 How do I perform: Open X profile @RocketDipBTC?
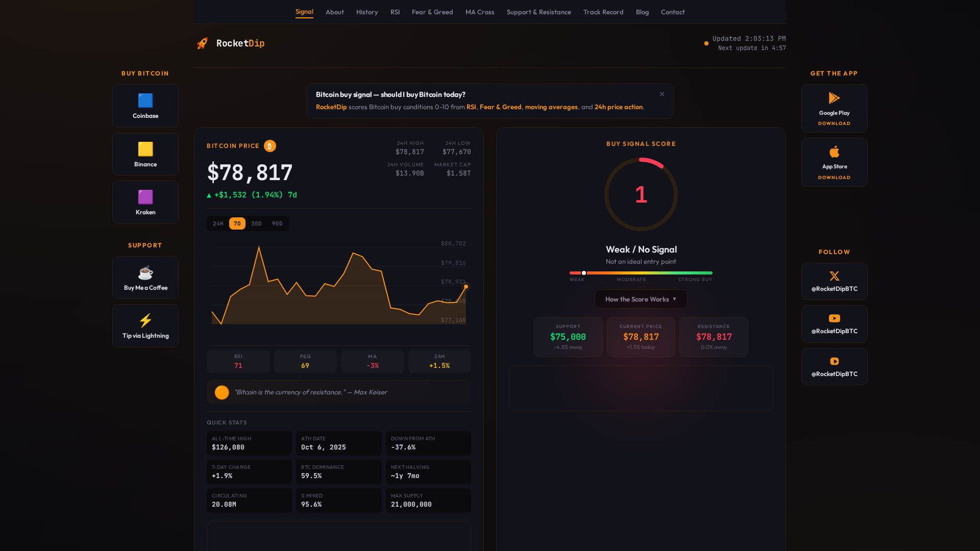coord(834,281)
